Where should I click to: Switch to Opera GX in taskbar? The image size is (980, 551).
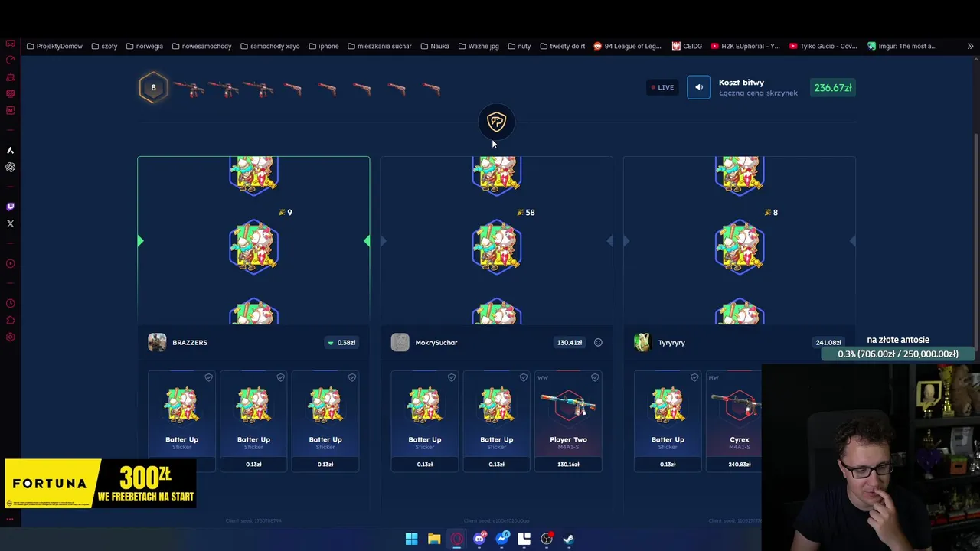click(x=456, y=539)
